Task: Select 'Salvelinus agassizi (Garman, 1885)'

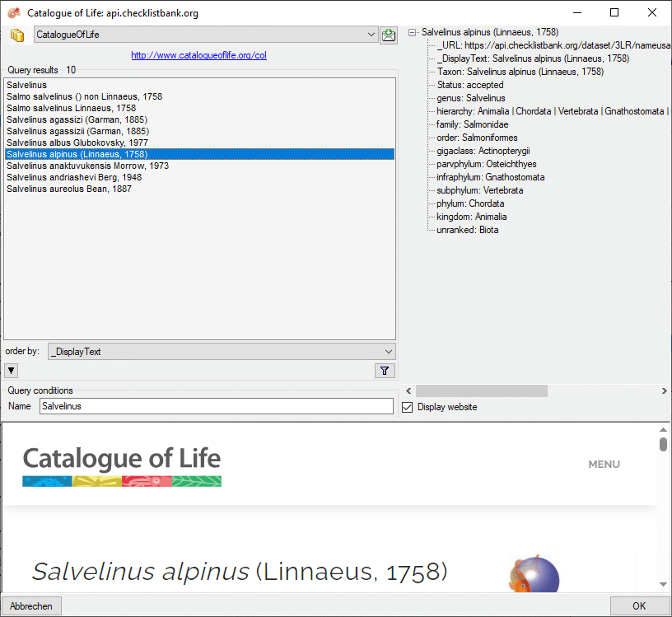Action: click(200, 119)
